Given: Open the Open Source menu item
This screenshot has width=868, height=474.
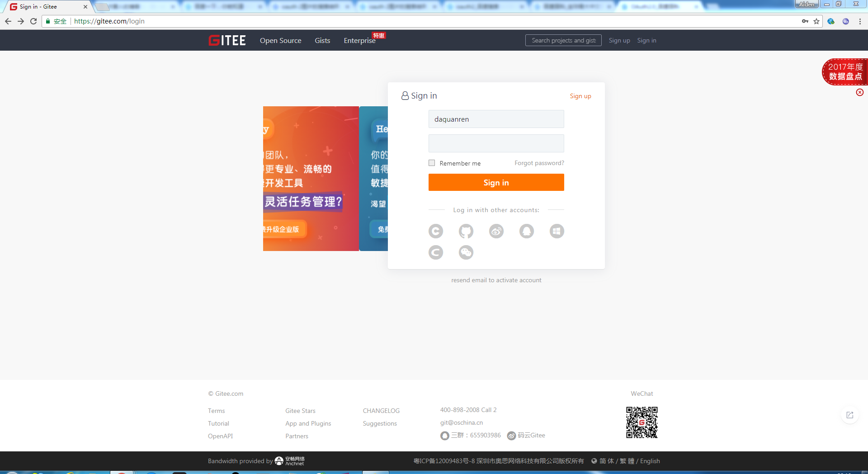Looking at the screenshot, I should click(280, 41).
